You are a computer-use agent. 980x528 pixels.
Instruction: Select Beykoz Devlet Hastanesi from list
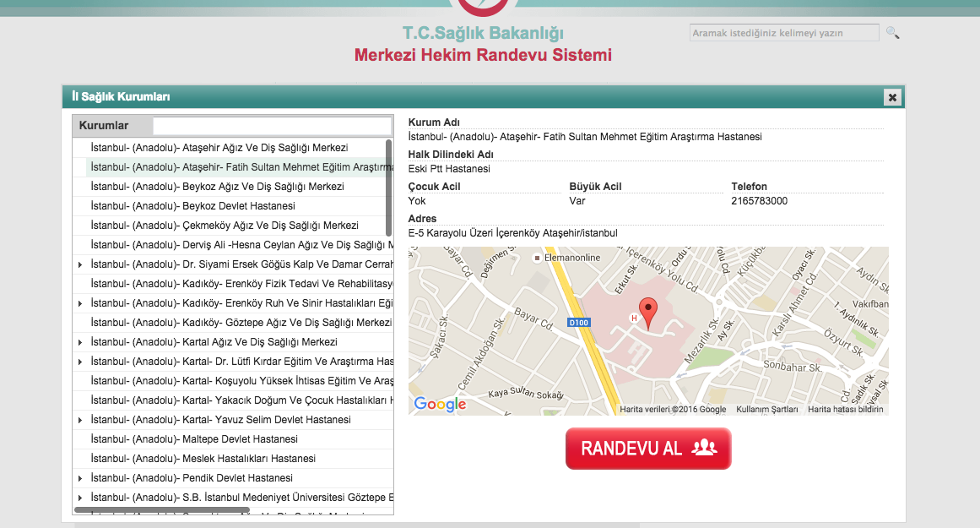(x=192, y=206)
